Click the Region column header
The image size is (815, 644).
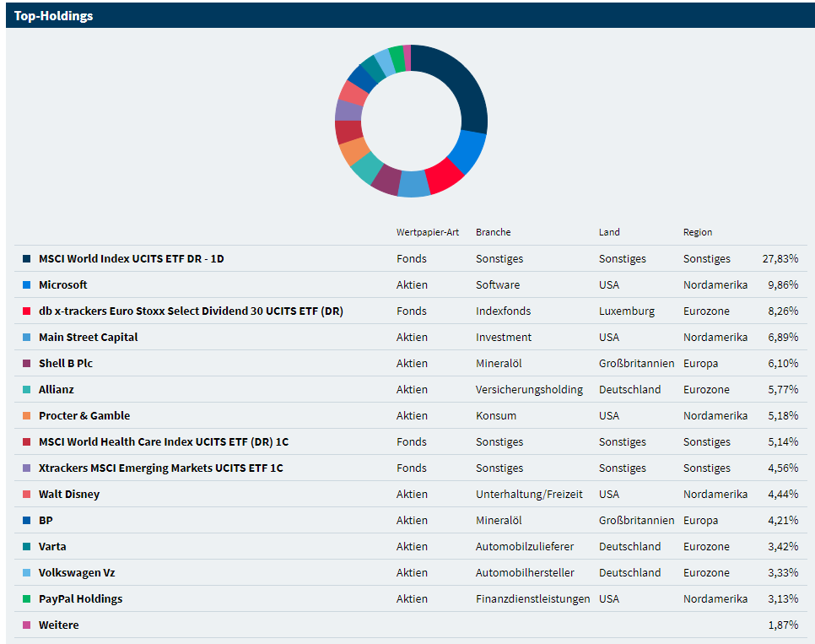coord(698,232)
